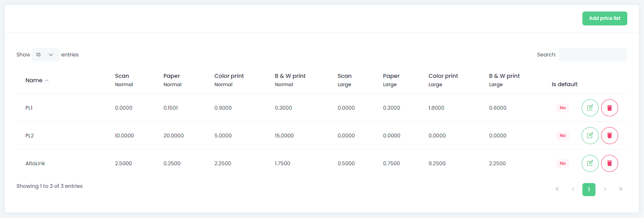644x218 pixels.
Task: Delete the PL1 price list
Action: pos(609,108)
